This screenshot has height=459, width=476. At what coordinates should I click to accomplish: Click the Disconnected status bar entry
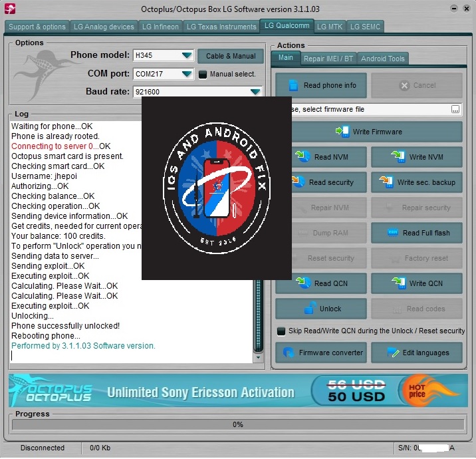pyautogui.click(x=43, y=448)
